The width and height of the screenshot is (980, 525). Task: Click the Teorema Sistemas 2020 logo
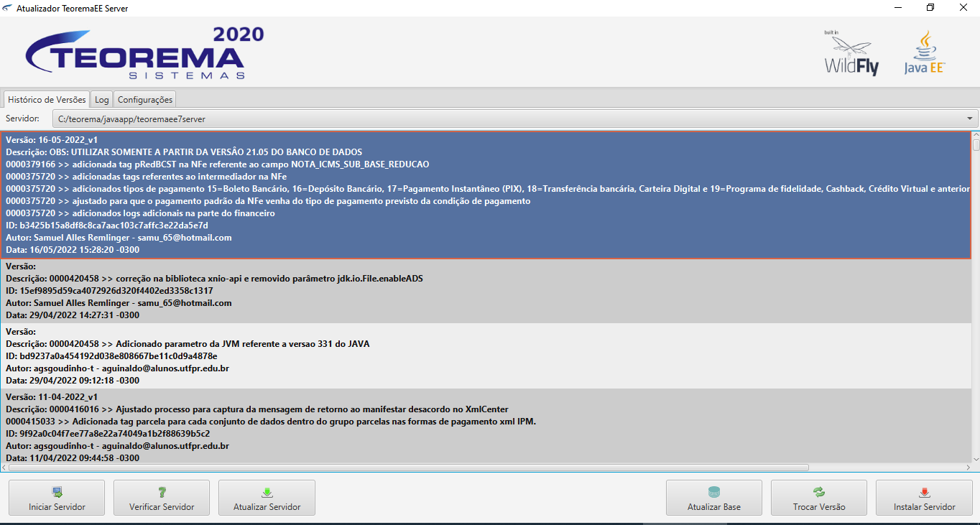pos(144,53)
